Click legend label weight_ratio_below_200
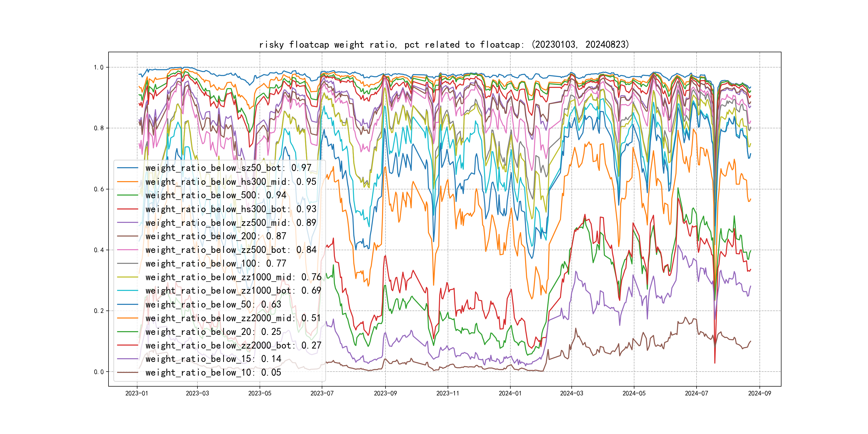This screenshot has width=868, height=434. tap(216, 236)
